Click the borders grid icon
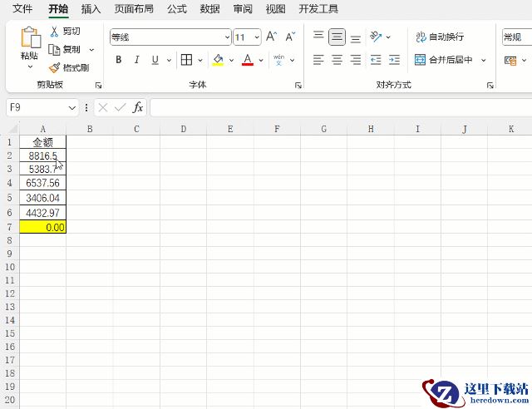 187,60
